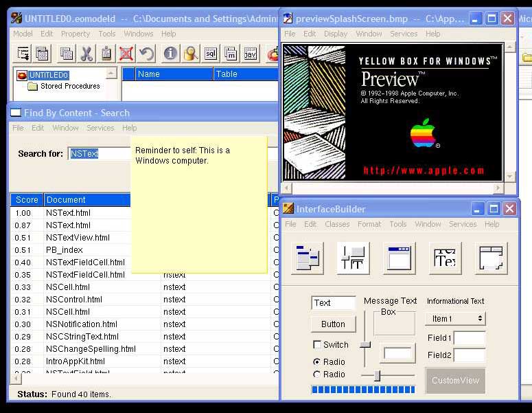Click the Undo arrow icon

pyautogui.click(x=147, y=54)
